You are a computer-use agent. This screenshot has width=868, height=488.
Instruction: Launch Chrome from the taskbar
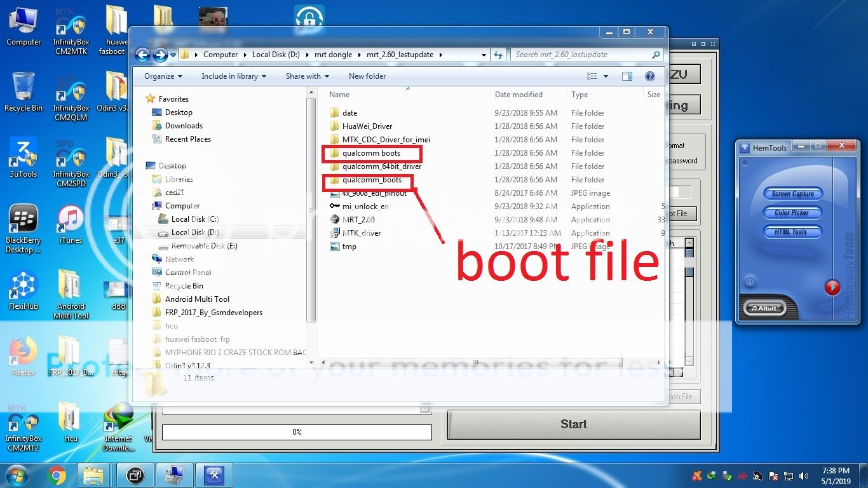[x=57, y=475]
